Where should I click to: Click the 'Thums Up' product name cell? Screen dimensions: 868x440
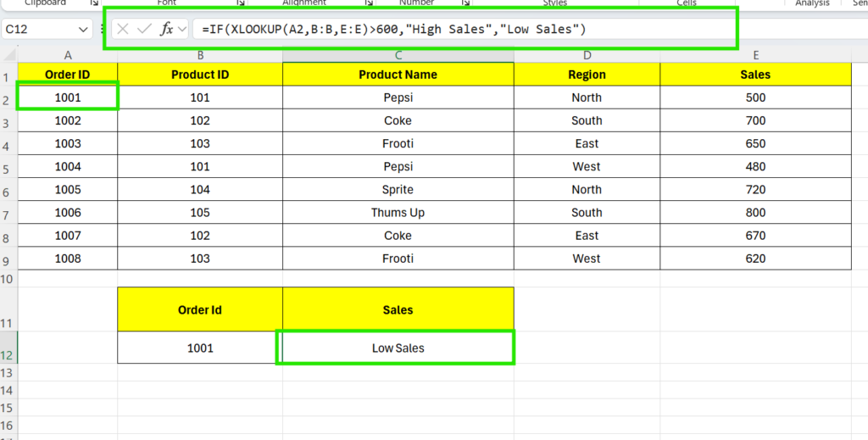coord(398,213)
